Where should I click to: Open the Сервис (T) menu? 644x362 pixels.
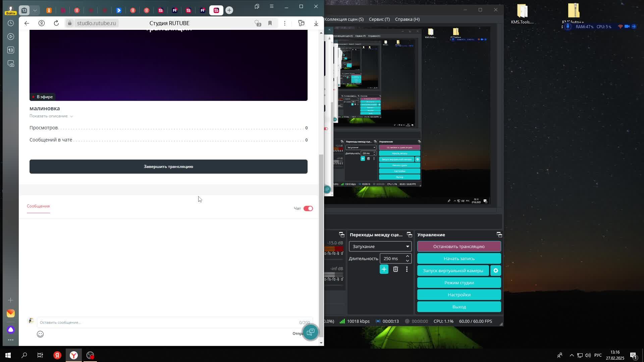(x=379, y=19)
